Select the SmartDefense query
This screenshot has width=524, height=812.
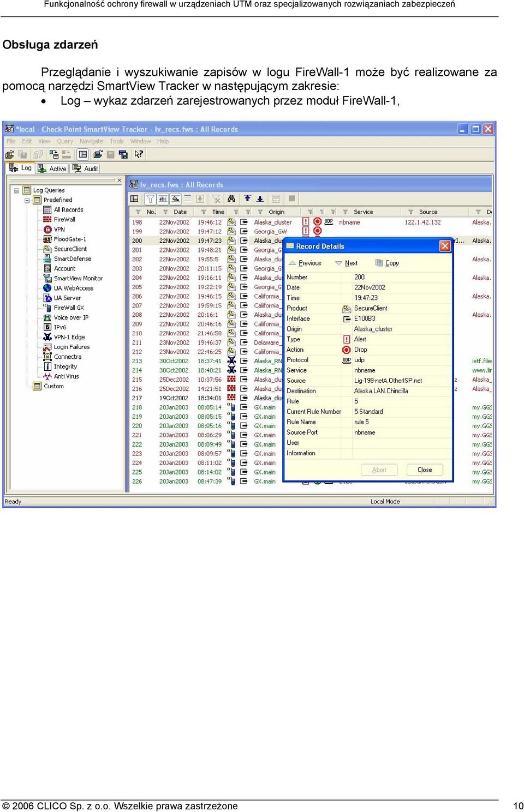(72, 259)
